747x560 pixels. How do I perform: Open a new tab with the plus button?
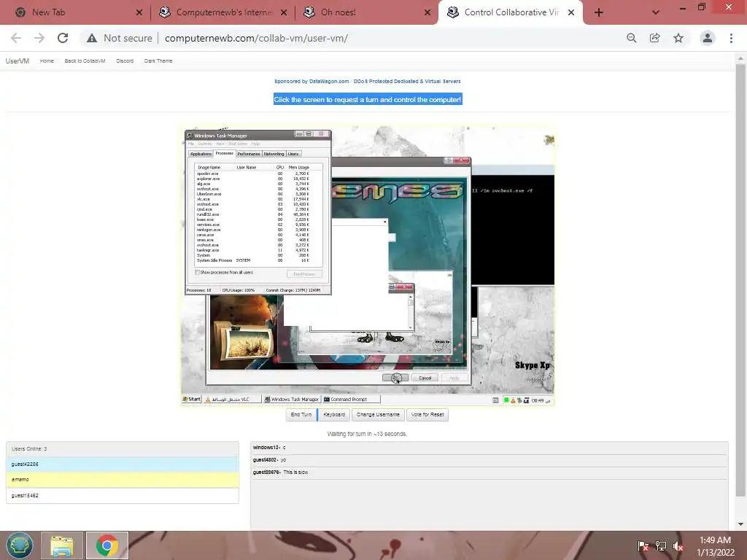[x=599, y=13]
